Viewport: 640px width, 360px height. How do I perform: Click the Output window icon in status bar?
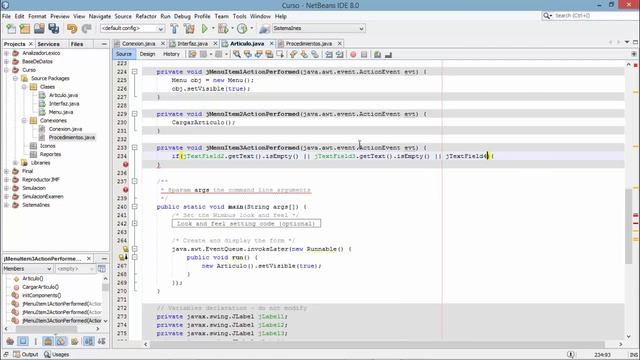coord(16,354)
